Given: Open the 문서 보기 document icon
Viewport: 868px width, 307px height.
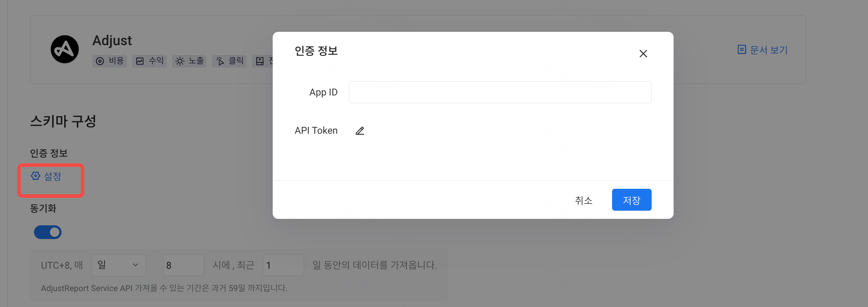Looking at the screenshot, I should 742,49.
